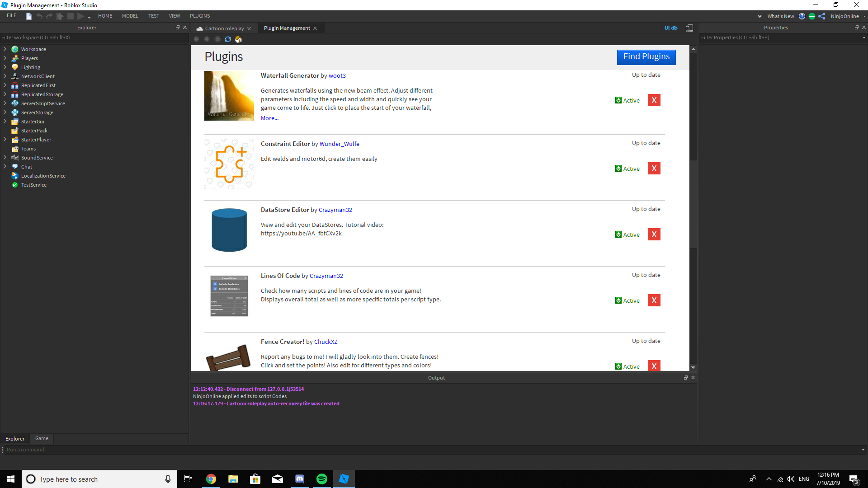The image size is (868, 488).
Task: Open the NinjoOnline account dropdown
Action: pos(848,16)
